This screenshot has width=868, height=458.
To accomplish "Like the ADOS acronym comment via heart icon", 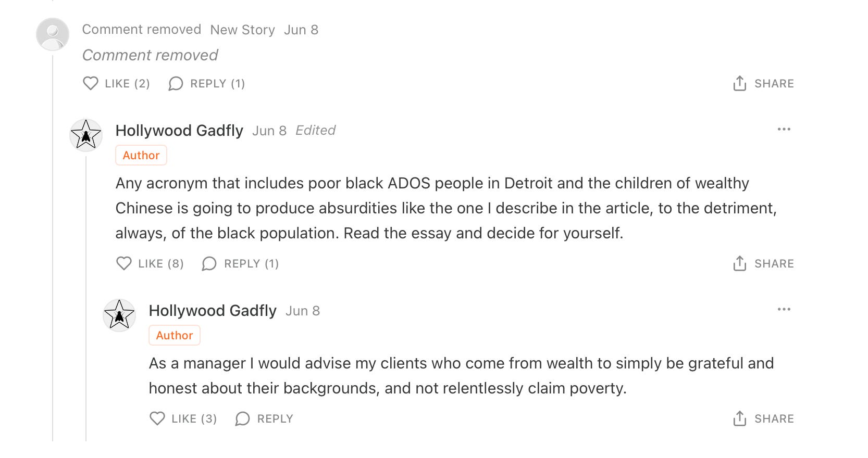I will coord(124,263).
